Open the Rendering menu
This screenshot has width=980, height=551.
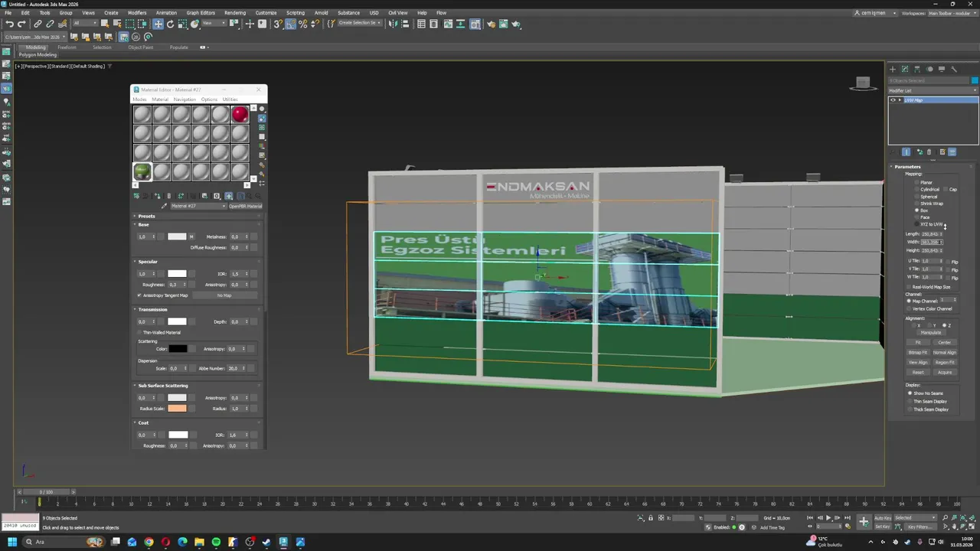234,13
